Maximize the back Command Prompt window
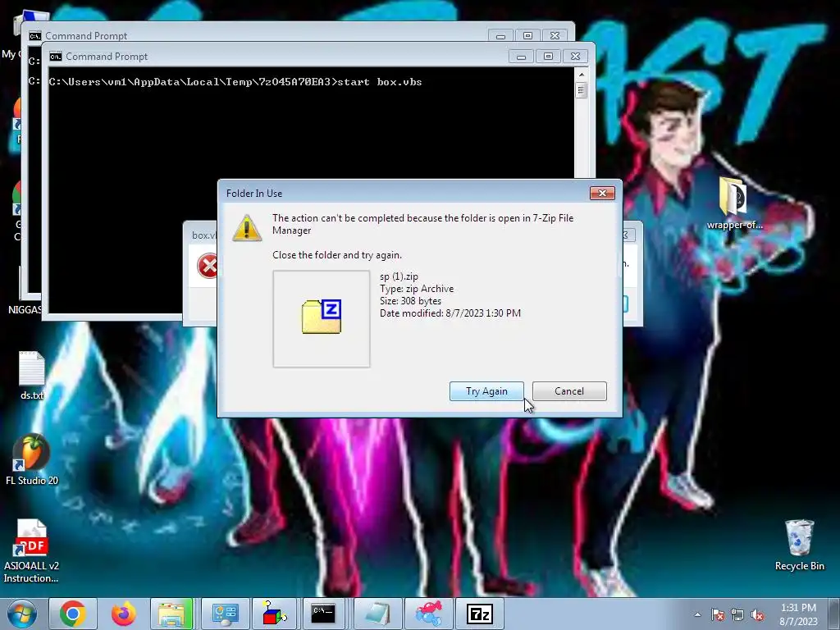This screenshot has width=840, height=630. pos(527,36)
